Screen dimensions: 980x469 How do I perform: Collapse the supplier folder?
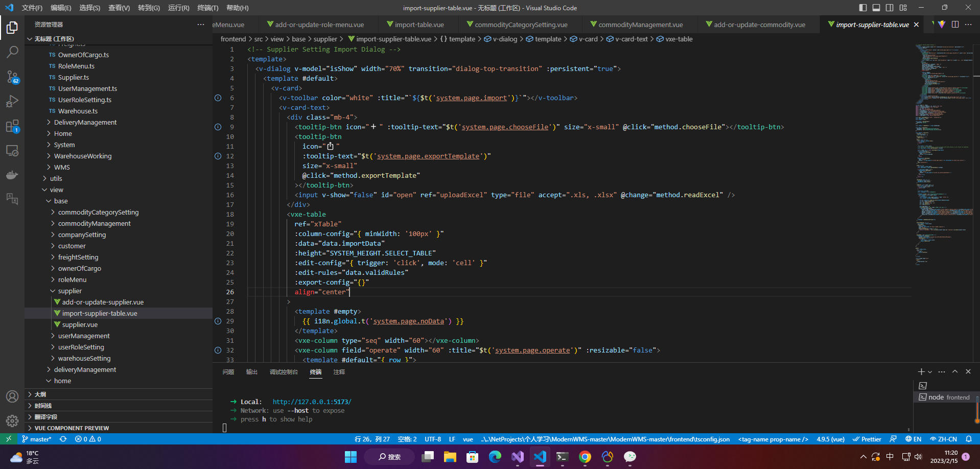point(119,291)
